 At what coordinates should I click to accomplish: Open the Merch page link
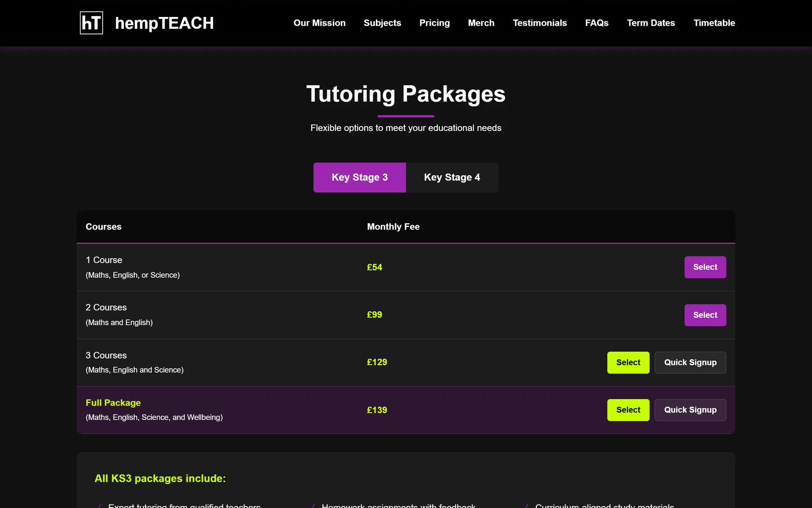coord(481,23)
